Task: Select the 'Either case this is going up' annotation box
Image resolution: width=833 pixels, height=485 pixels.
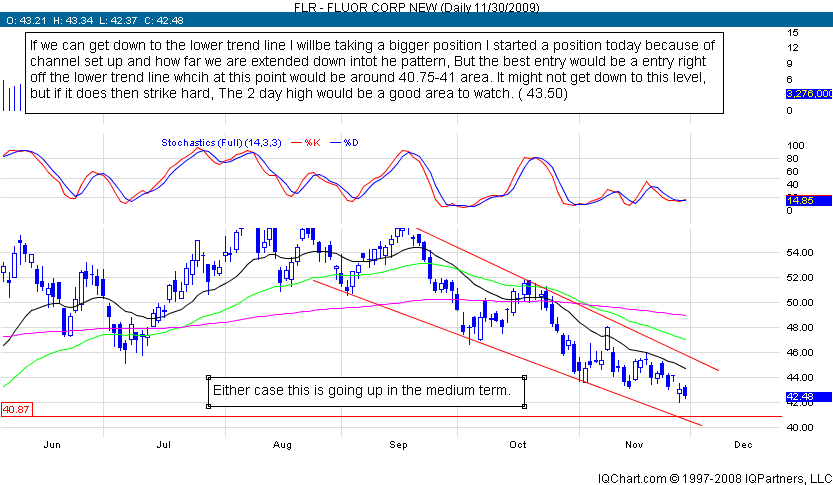Action: 366,392
